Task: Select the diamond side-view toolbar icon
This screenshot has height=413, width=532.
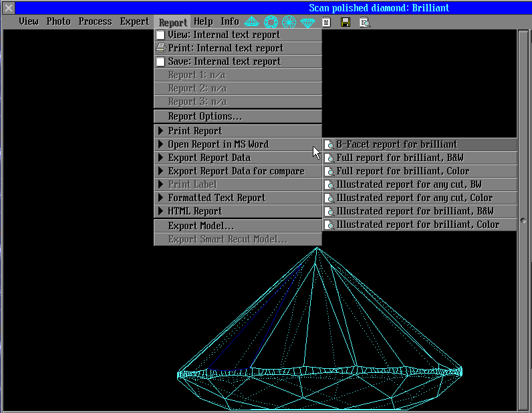Action: (252, 22)
